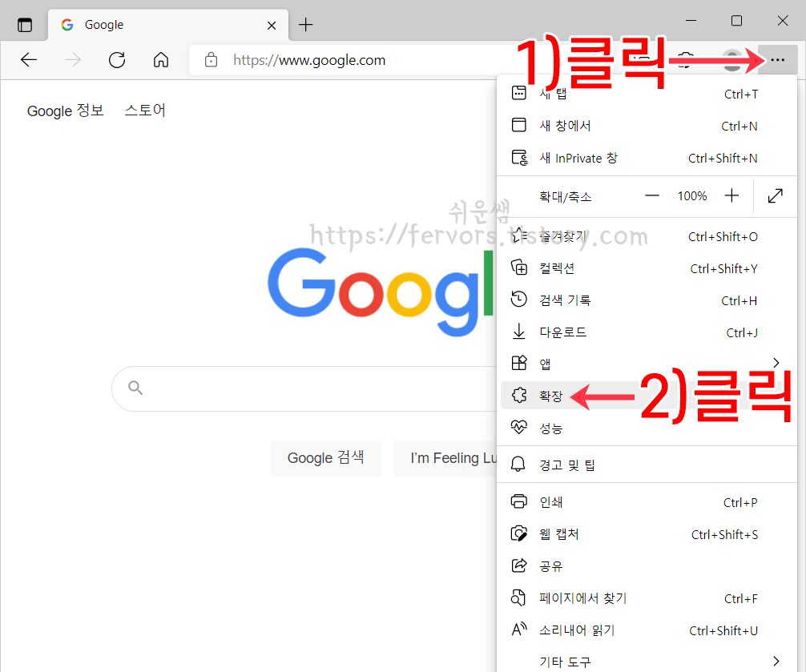Open 페이지에서 찾기 find on page
Viewport: 806px width, 672px height.
(x=647, y=598)
